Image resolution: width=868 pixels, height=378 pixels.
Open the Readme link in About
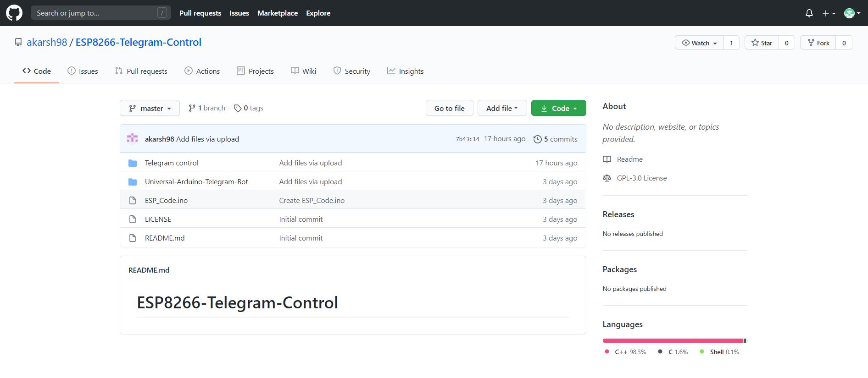point(629,159)
